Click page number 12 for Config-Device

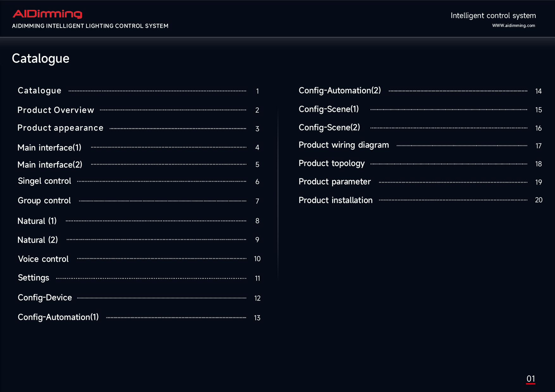(x=257, y=298)
